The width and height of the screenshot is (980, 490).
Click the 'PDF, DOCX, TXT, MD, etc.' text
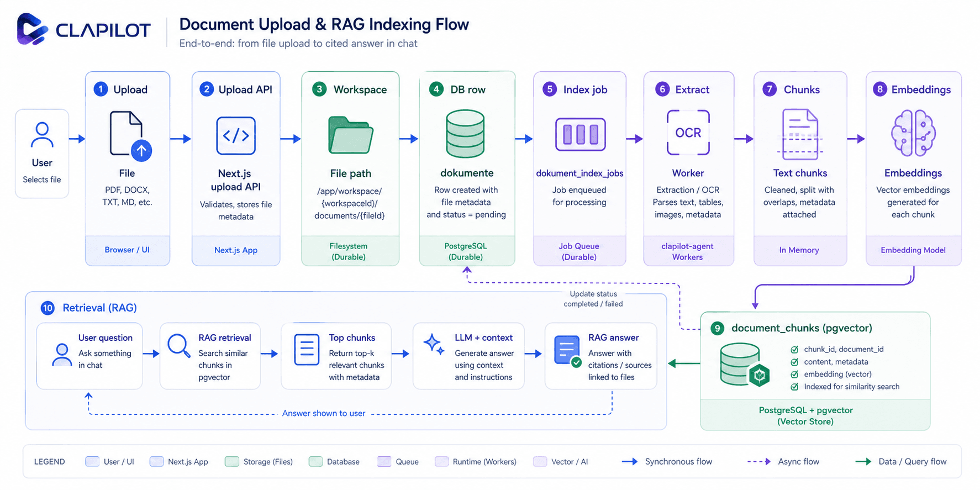pyautogui.click(x=127, y=196)
